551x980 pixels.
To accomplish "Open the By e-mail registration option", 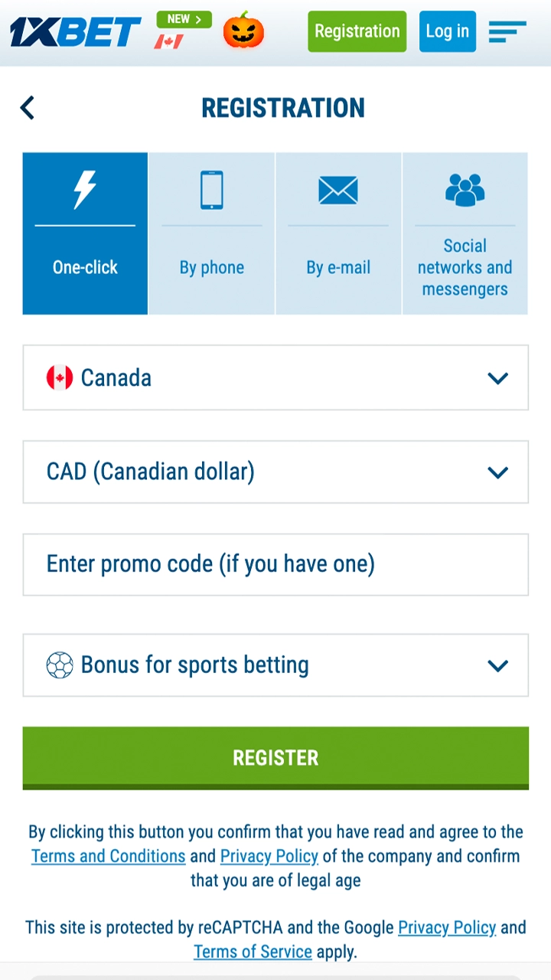I will click(x=338, y=234).
